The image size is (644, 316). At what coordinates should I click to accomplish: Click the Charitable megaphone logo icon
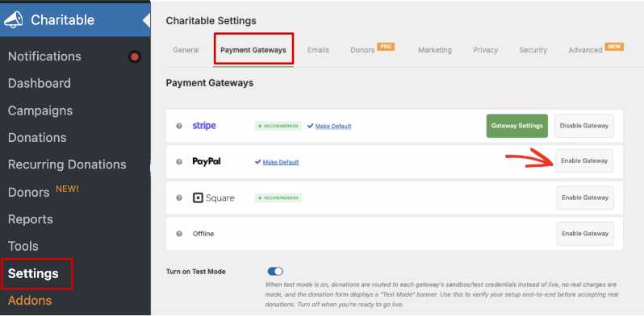(x=14, y=20)
